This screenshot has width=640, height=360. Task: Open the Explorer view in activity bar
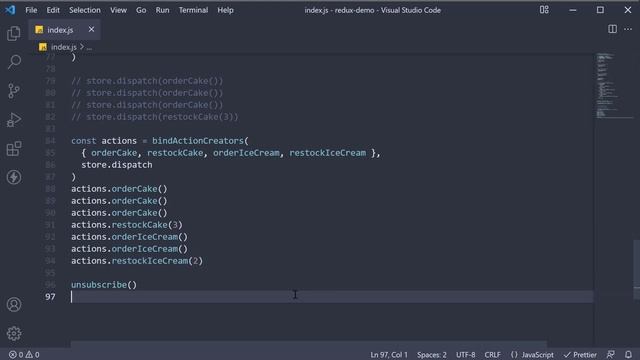[x=14, y=33]
